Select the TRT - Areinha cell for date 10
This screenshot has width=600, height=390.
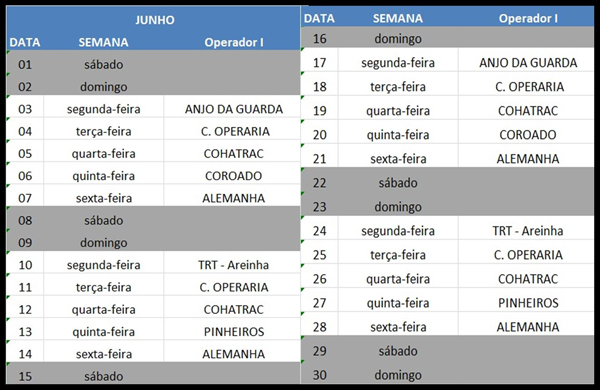[232, 265]
